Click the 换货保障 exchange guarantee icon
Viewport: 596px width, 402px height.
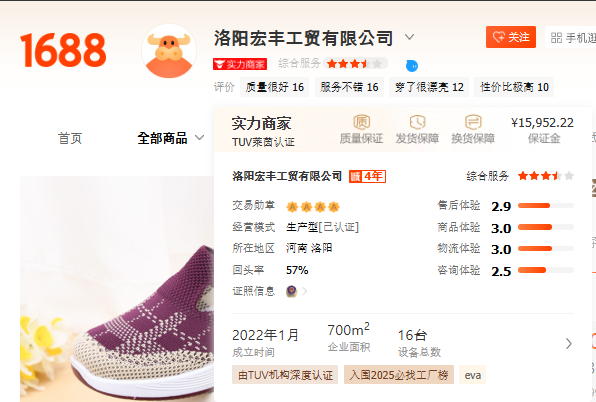[473, 122]
